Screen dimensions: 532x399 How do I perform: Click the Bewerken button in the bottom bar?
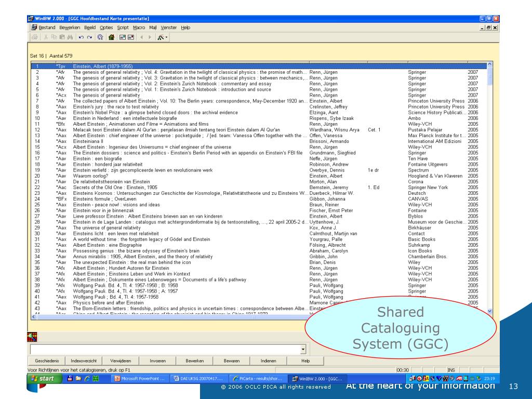[x=195, y=361]
